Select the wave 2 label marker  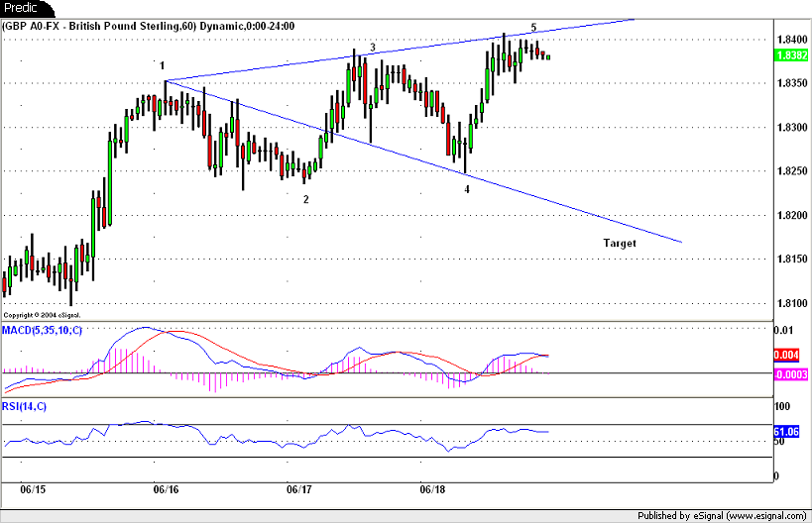[305, 199]
